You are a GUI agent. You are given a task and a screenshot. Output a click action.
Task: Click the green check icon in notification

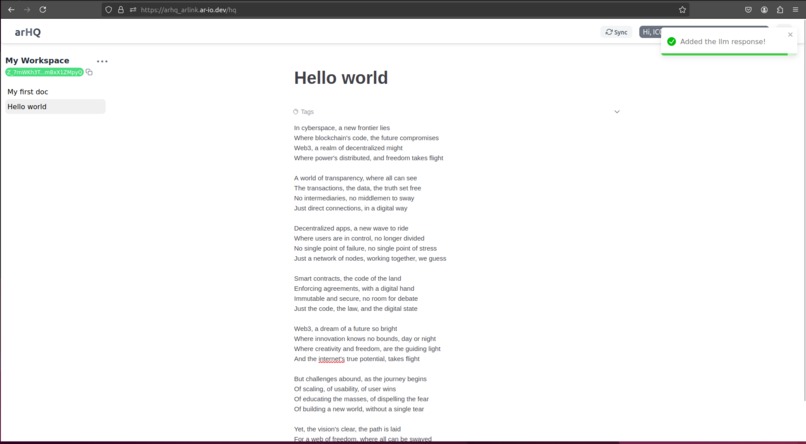click(x=671, y=42)
